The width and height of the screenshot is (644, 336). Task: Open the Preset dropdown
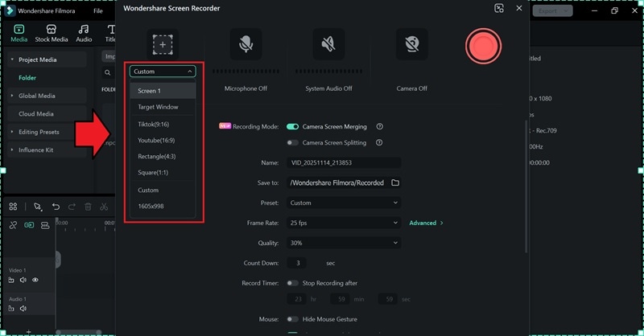point(344,203)
